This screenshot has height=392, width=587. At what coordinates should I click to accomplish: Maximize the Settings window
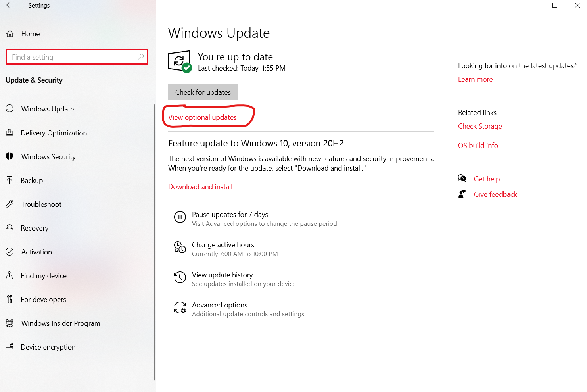coord(555,5)
